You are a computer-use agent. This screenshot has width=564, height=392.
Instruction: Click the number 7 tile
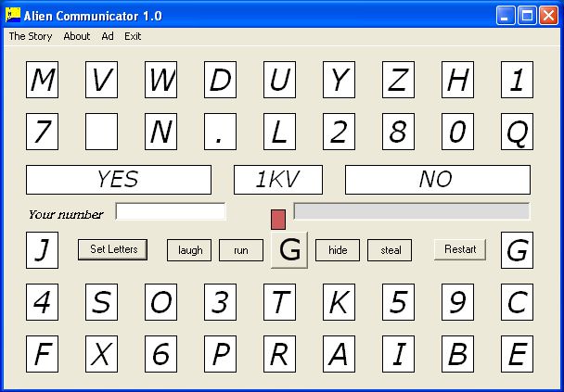[x=42, y=133]
